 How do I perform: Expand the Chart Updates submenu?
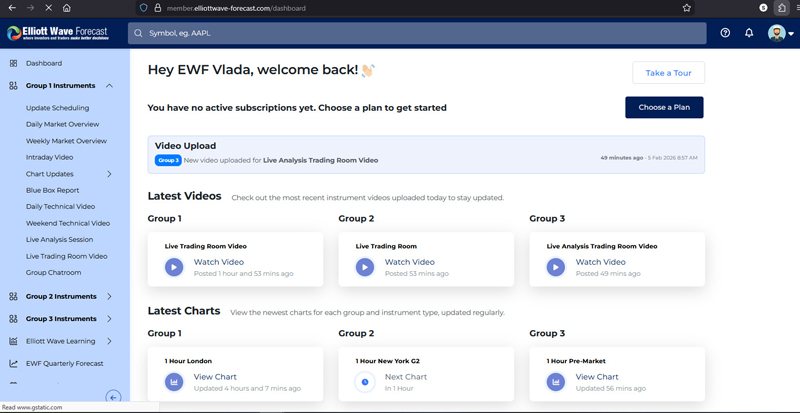coord(109,174)
